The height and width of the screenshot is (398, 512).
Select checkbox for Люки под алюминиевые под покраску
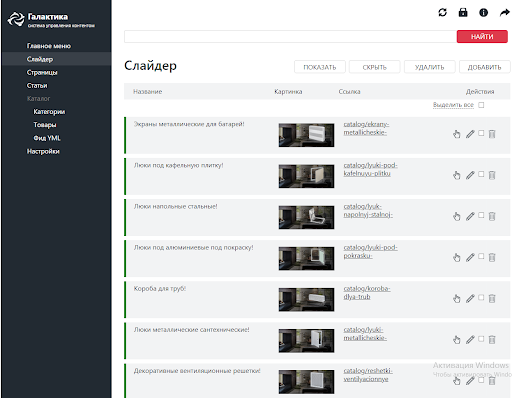tap(481, 256)
